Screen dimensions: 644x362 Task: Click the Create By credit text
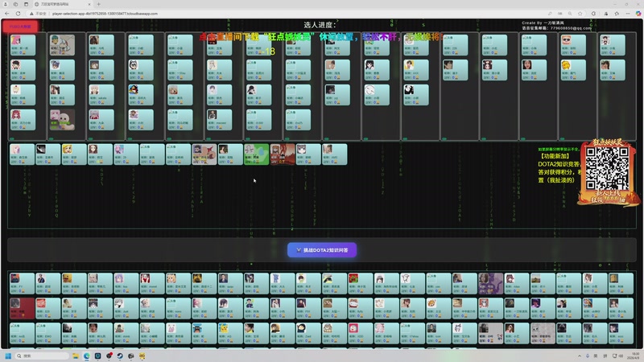tap(543, 23)
